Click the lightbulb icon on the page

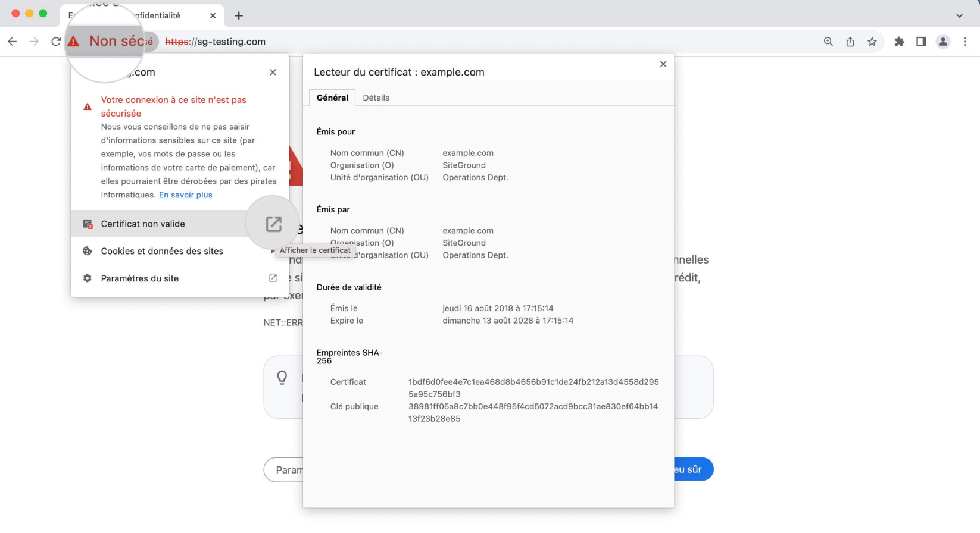282,377
